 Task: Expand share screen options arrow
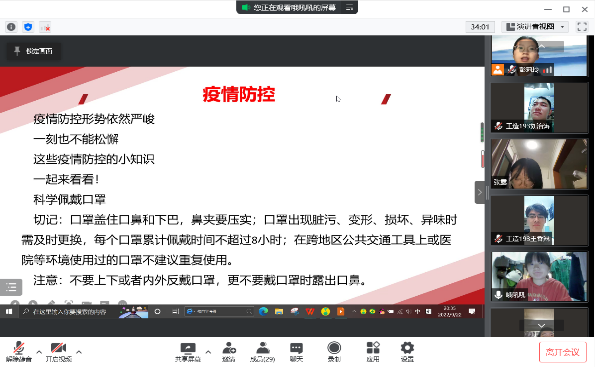[x=208, y=352]
